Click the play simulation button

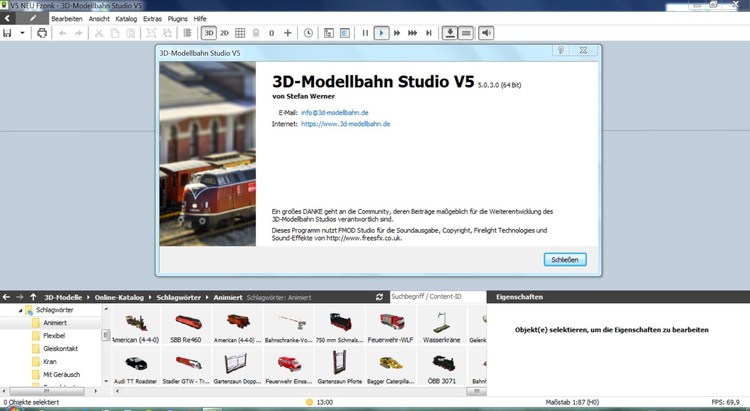click(x=381, y=33)
